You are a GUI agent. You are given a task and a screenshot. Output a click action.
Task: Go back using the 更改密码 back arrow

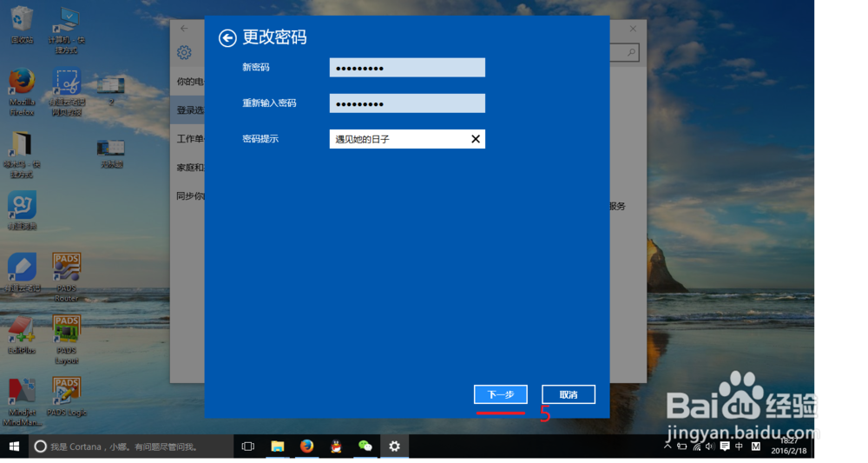[x=227, y=37]
